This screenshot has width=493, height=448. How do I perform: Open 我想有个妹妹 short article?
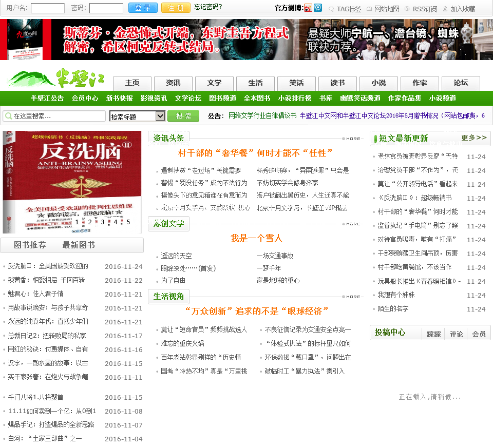[x=396, y=295]
